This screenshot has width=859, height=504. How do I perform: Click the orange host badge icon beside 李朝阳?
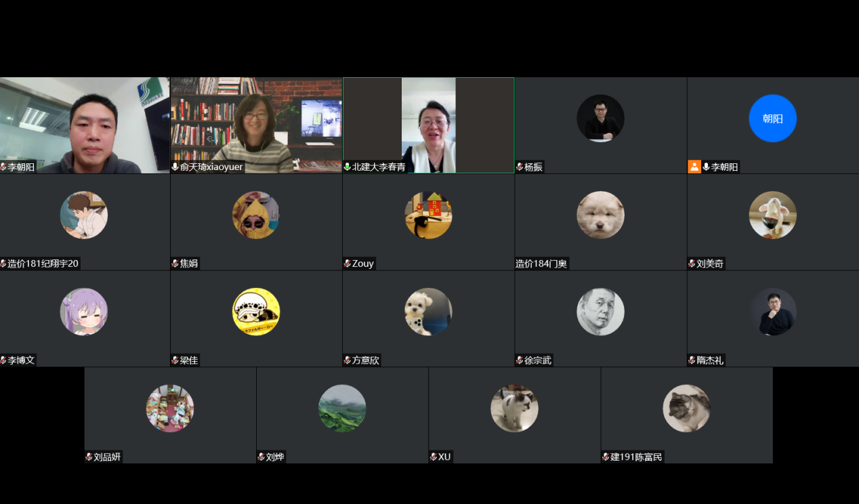click(x=694, y=167)
